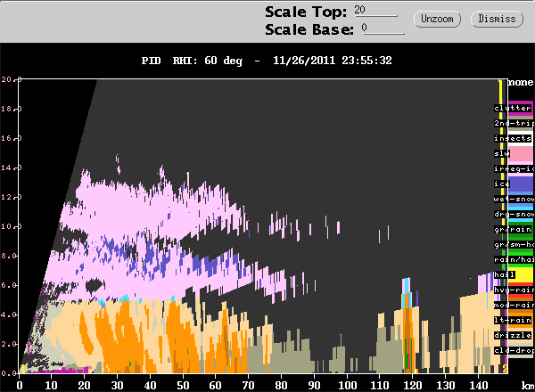Select the 'clutter' legend label
Screen dimensions: 535x392
click(513, 108)
